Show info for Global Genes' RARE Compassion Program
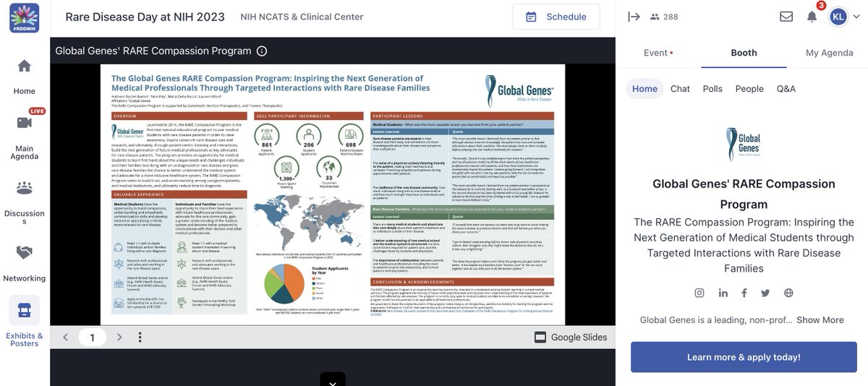Screen dimensions: 868x386 [262, 51]
